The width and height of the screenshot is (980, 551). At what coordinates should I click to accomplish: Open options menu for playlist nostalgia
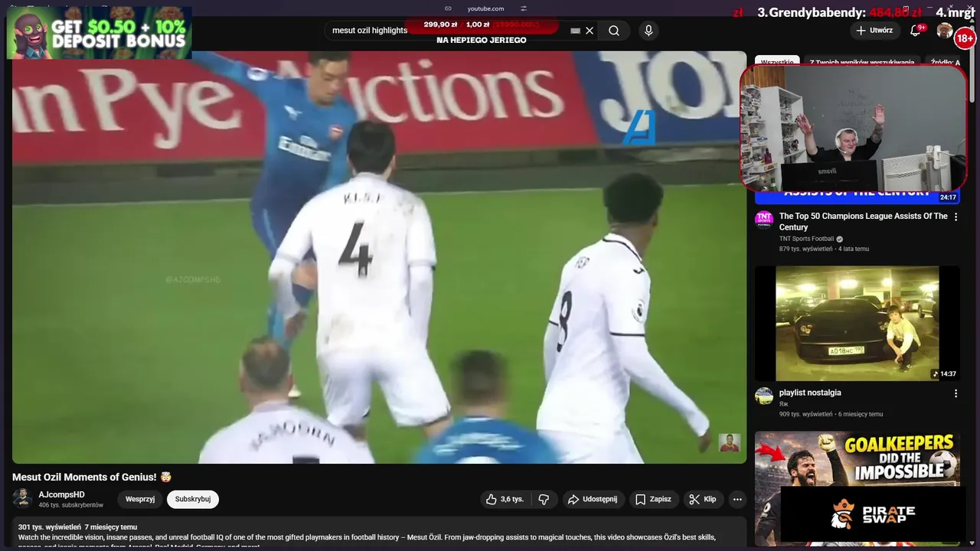(x=955, y=393)
